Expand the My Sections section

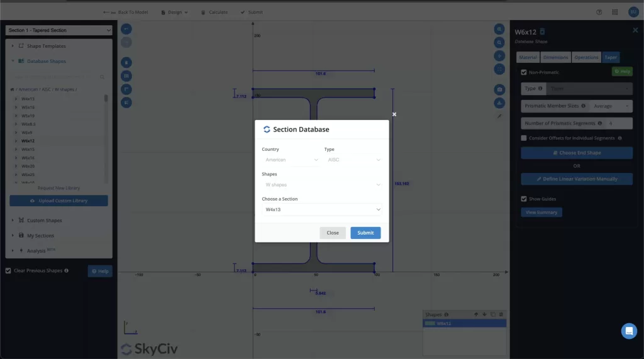[x=40, y=236]
